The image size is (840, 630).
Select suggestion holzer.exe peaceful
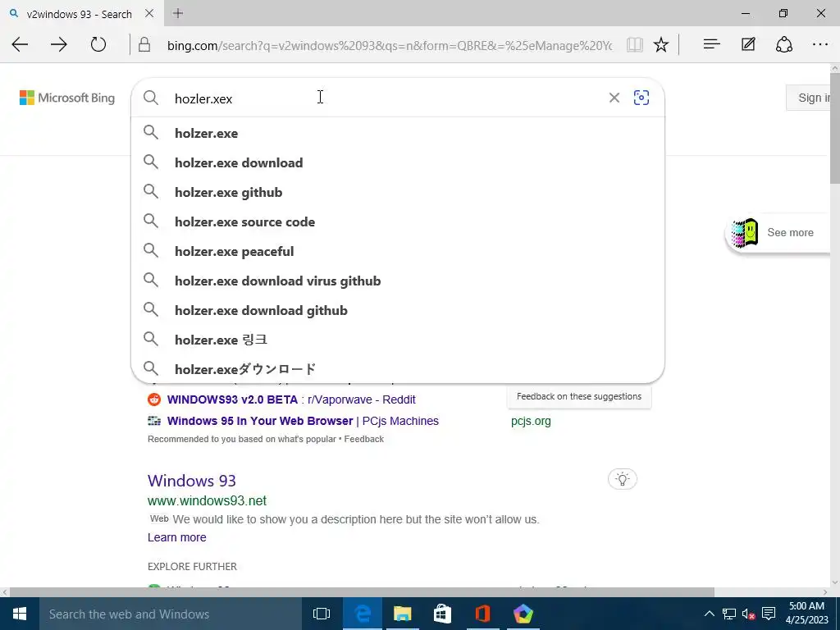pos(398,251)
